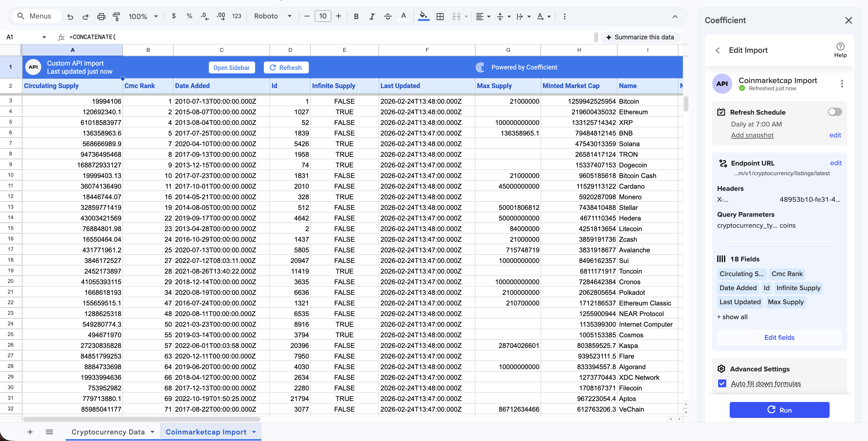Click the print icon in toolbar
868x441 pixels.
(x=101, y=16)
